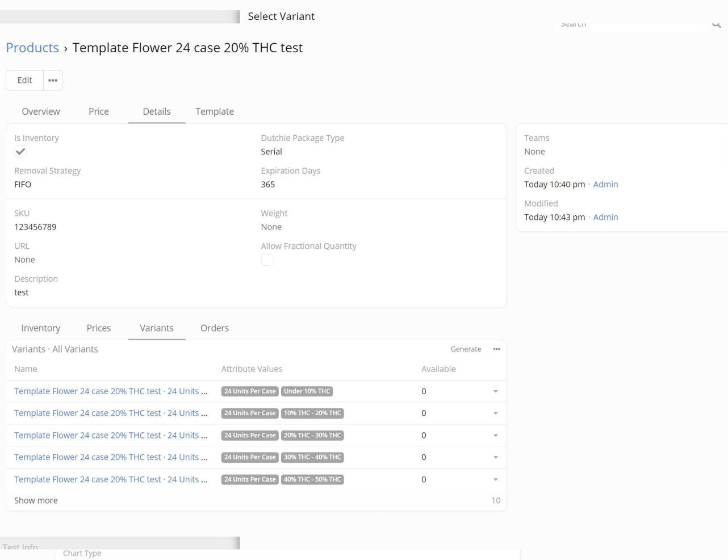Image resolution: width=728 pixels, height=560 pixels.
Task: Switch to the Price tab
Action: click(98, 111)
